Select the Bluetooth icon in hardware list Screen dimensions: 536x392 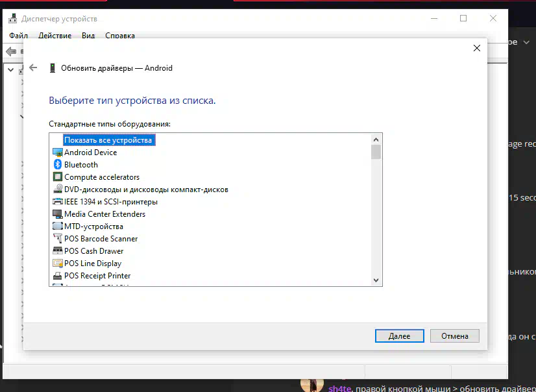pyautogui.click(x=57, y=165)
